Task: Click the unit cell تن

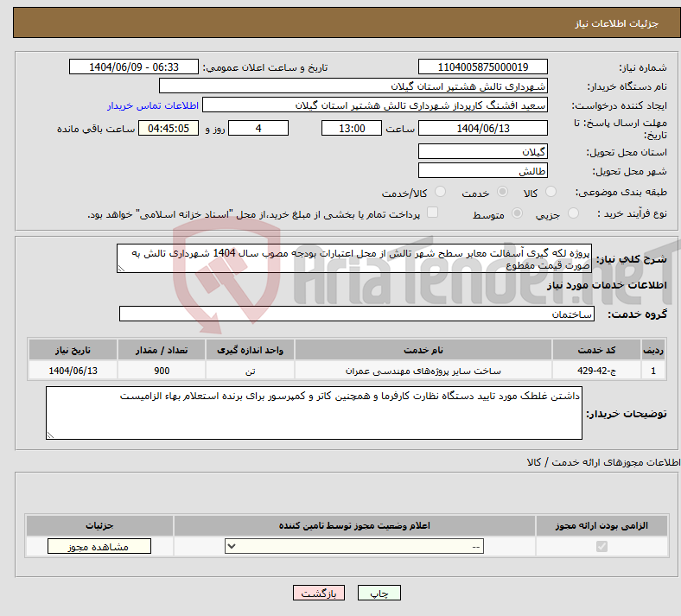Action: (x=250, y=371)
